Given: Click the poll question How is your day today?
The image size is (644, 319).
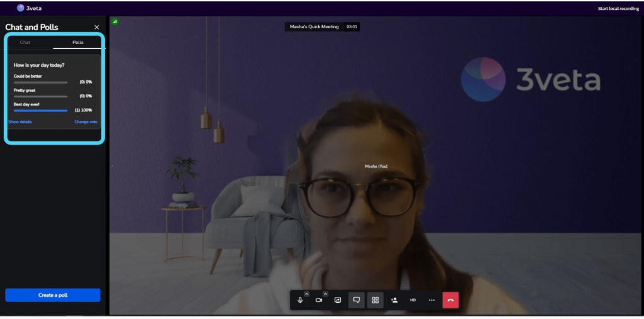Looking at the screenshot, I should coord(39,65).
